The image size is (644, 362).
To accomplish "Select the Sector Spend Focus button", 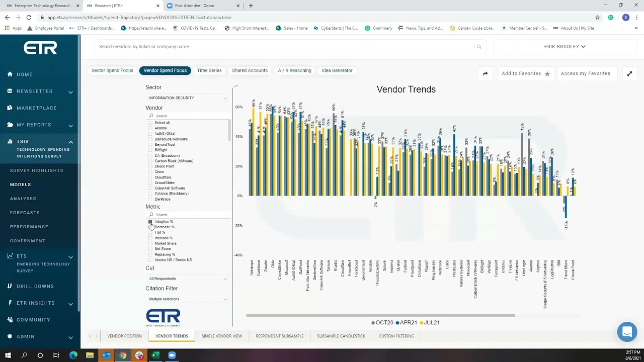I will click(112, 70).
